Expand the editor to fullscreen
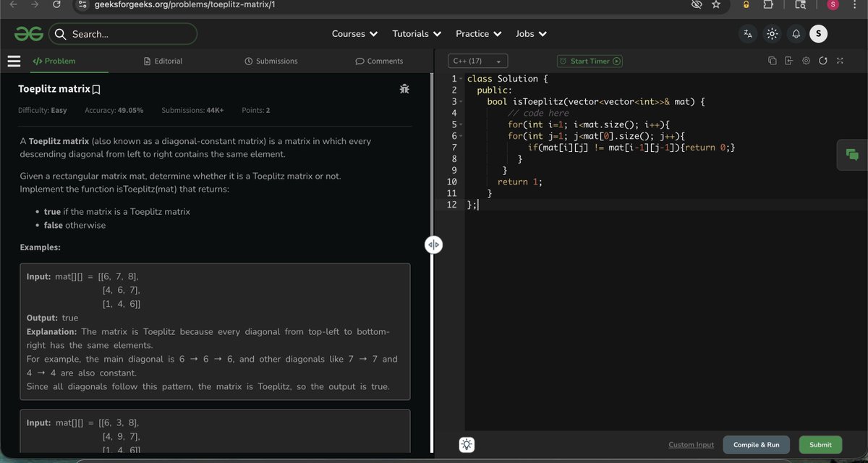The width and height of the screenshot is (868, 463). [840, 61]
